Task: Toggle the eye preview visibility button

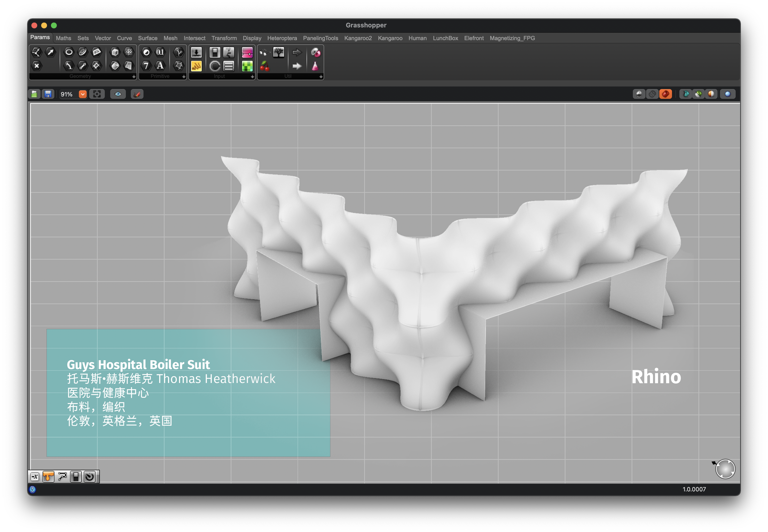Action: tap(118, 94)
